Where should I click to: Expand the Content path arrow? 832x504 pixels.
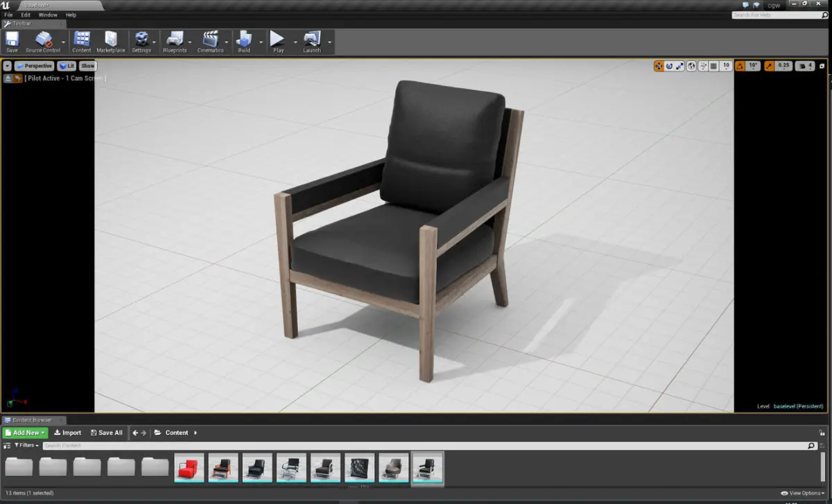(196, 433)
